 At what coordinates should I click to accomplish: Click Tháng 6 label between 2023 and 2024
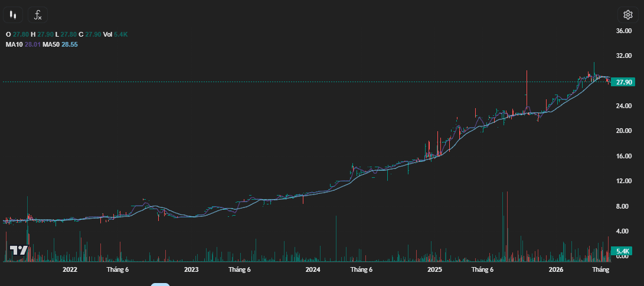240,269
